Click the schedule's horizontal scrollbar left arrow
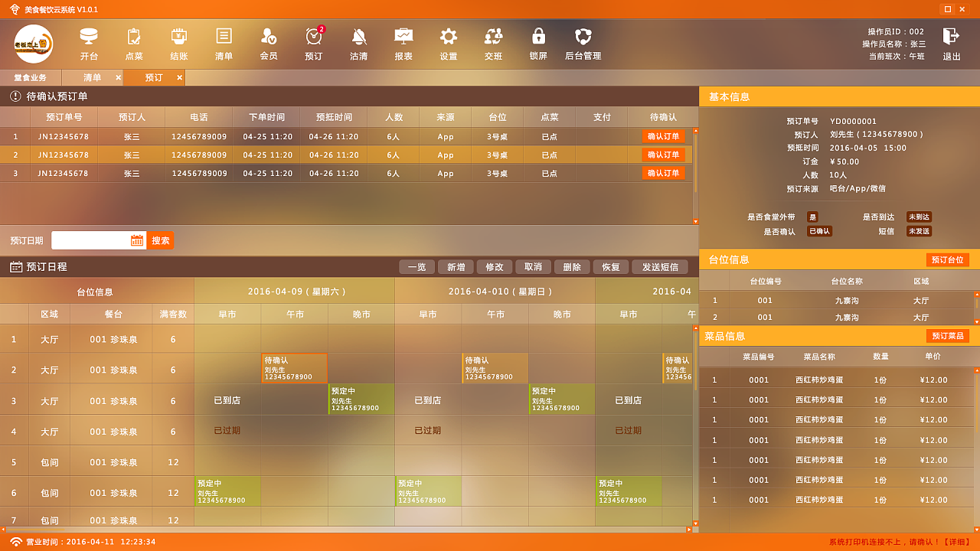Image resolution: width=980 pixels, height=551 pixels. click(3, 530)
